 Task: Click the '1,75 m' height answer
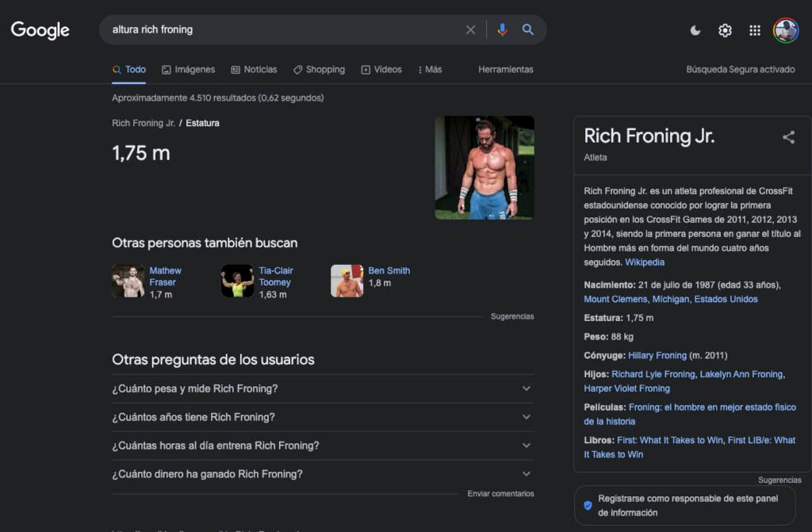141,153
